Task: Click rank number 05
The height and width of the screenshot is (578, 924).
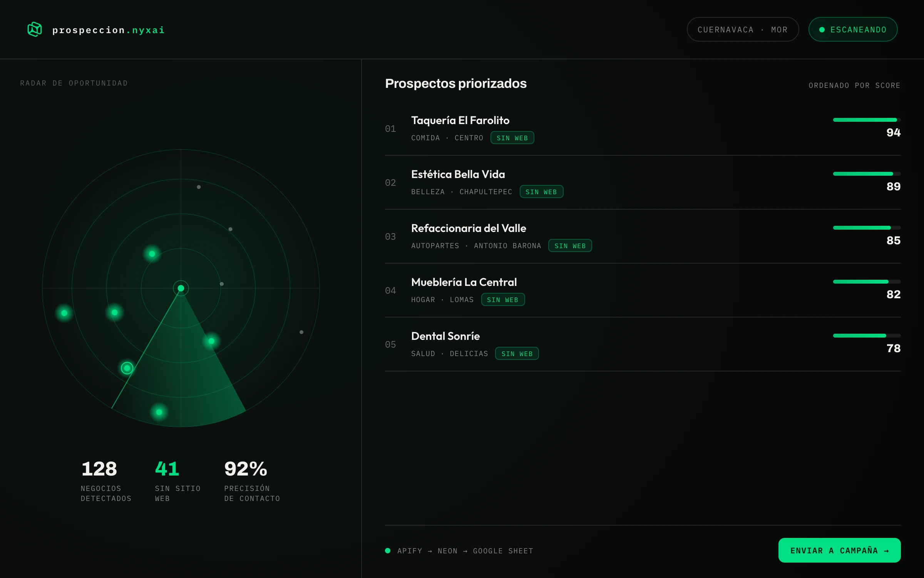Action: 390,344
